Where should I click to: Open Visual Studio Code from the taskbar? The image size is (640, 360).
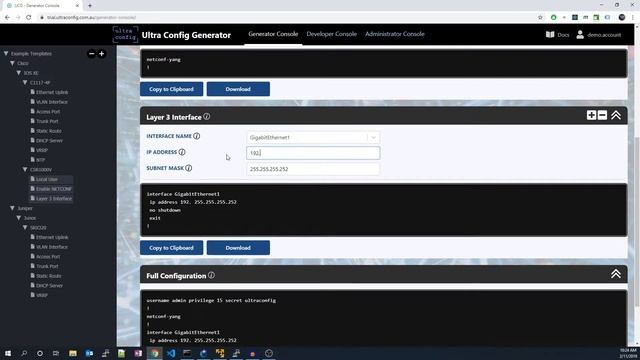coord(171,353)
